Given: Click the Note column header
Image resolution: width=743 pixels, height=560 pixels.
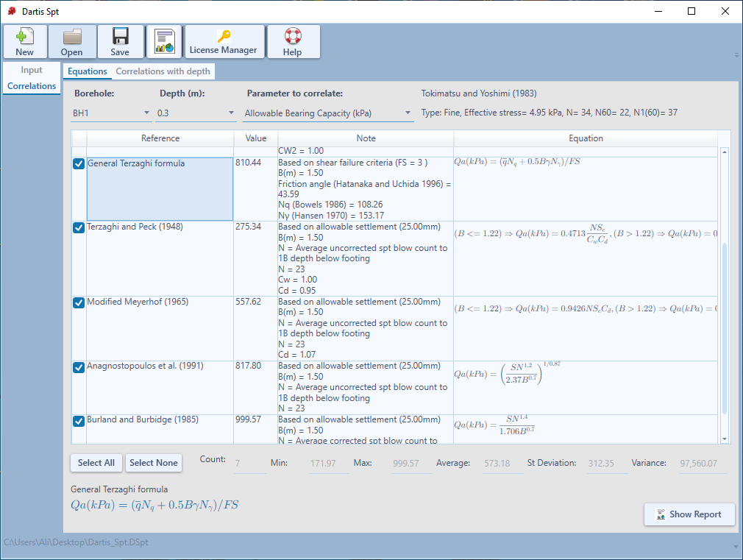Looking at the screenshot, I should click(366, 138).
